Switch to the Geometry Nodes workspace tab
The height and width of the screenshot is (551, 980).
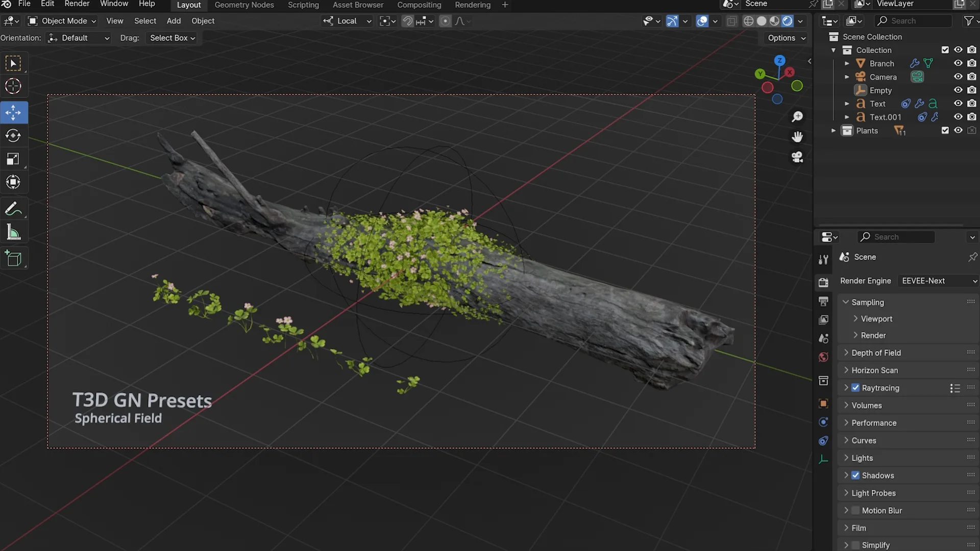[x=244, y=5]
